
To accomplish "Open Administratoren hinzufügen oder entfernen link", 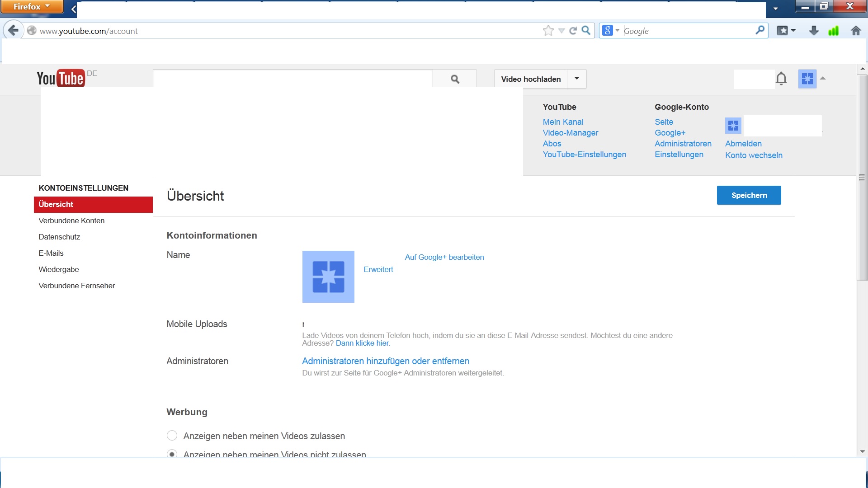I will pyautogui.click(x=385, y=361).
